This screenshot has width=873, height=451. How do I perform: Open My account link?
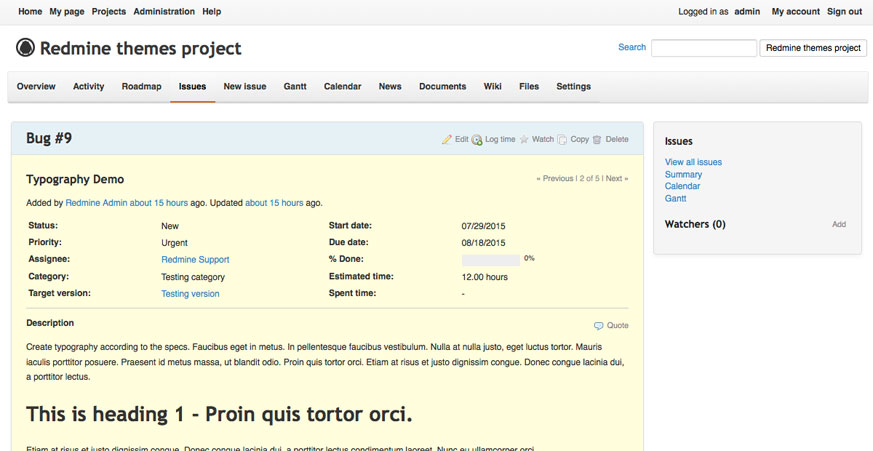pyautogui.click(x=796, y=11)
